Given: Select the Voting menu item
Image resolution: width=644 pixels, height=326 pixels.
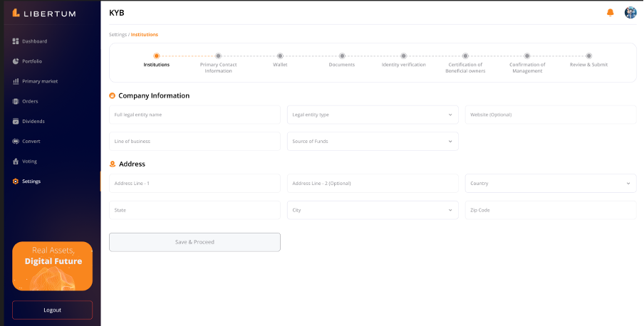Looking at the screenshot, I should (29, 161).
